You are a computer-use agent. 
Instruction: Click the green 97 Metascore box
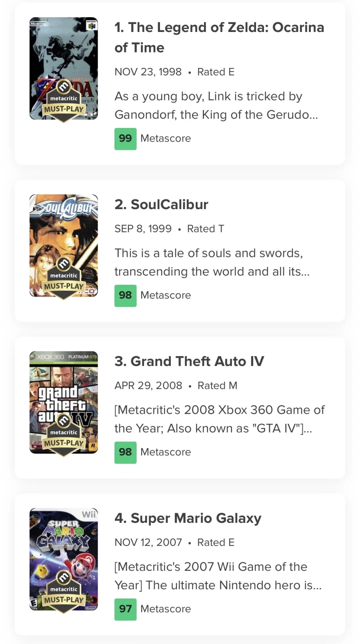pyautogui.click(x=125, y=609)
